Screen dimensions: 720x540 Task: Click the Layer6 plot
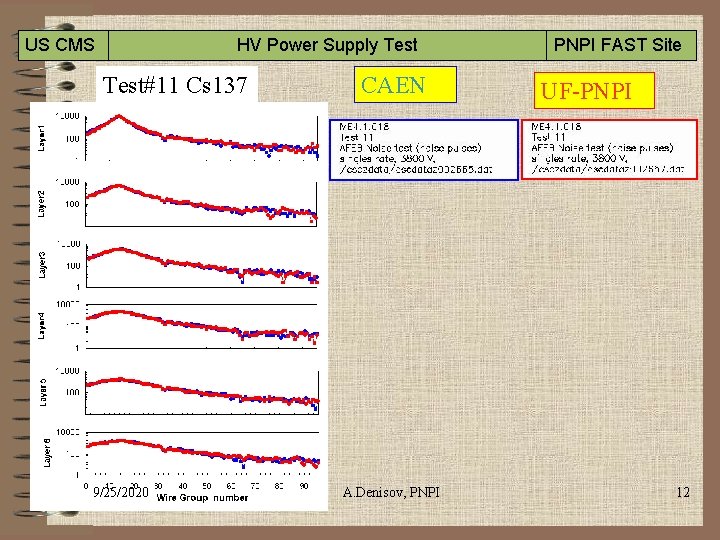[x=202, y=455]
